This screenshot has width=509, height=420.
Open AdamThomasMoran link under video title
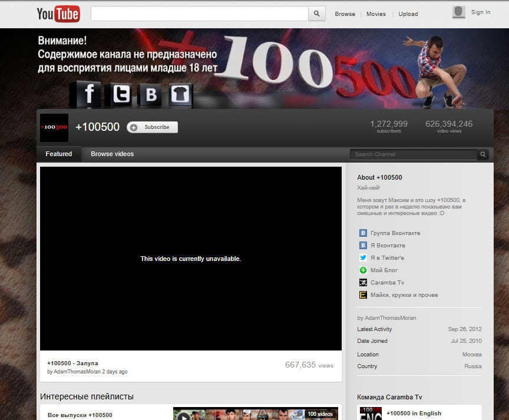(x=77, y=372)
